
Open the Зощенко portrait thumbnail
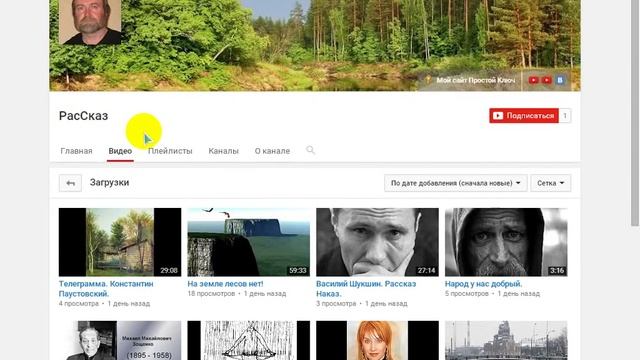pyautogui.click(x=120, y=340)
